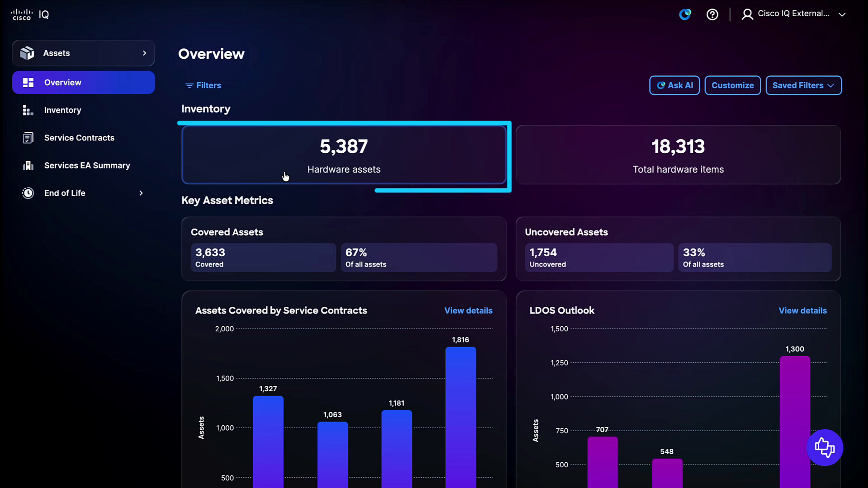
Task: Click the 33% Of all assets tile
Action: 755,258
